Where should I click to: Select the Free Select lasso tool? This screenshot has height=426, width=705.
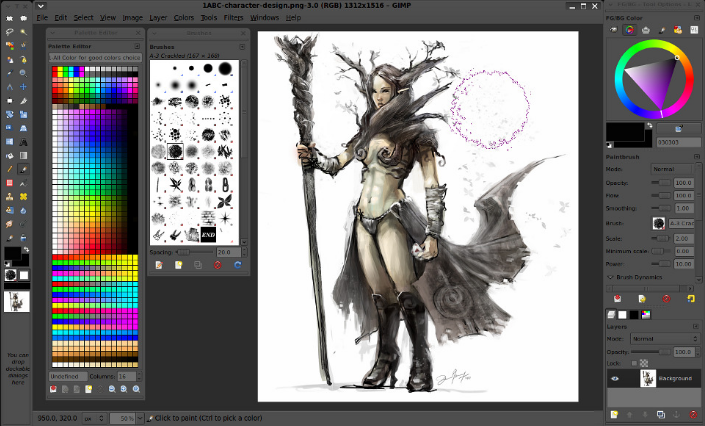click(x=9, y=32)
